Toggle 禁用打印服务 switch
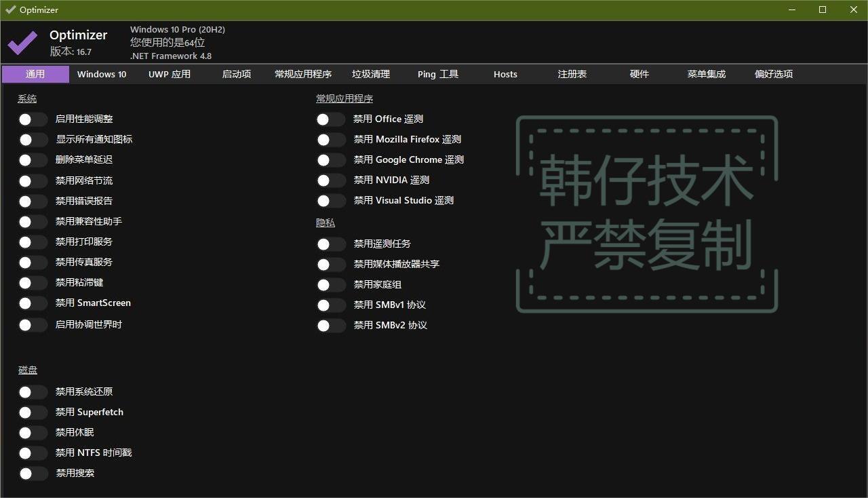 click(33, 242)
